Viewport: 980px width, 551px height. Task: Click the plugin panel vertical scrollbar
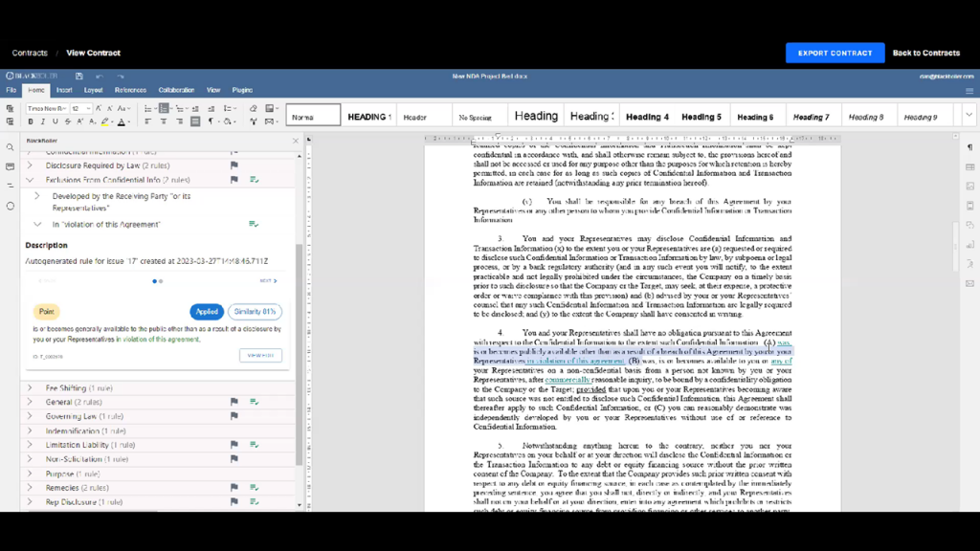tap(300, 356)
